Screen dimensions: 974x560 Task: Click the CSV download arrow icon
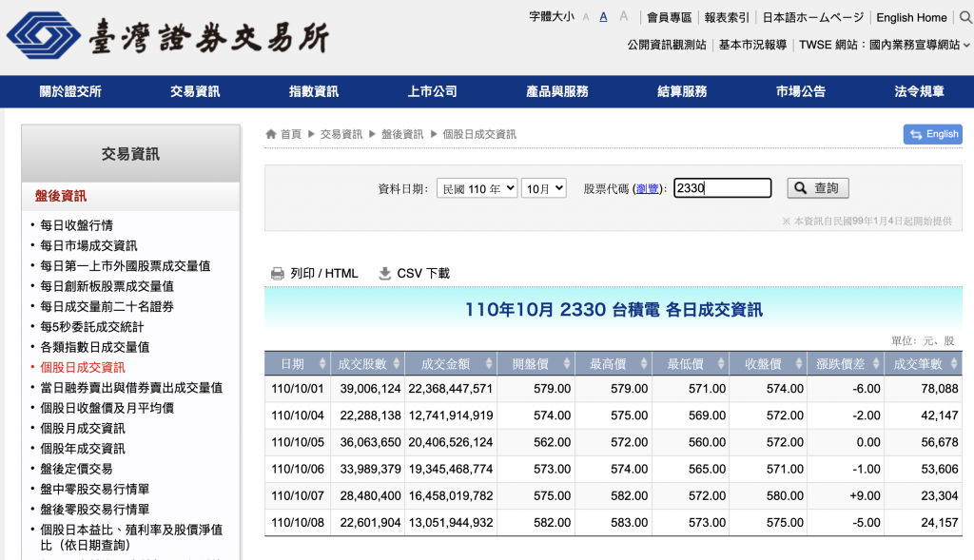click(384, 273)
